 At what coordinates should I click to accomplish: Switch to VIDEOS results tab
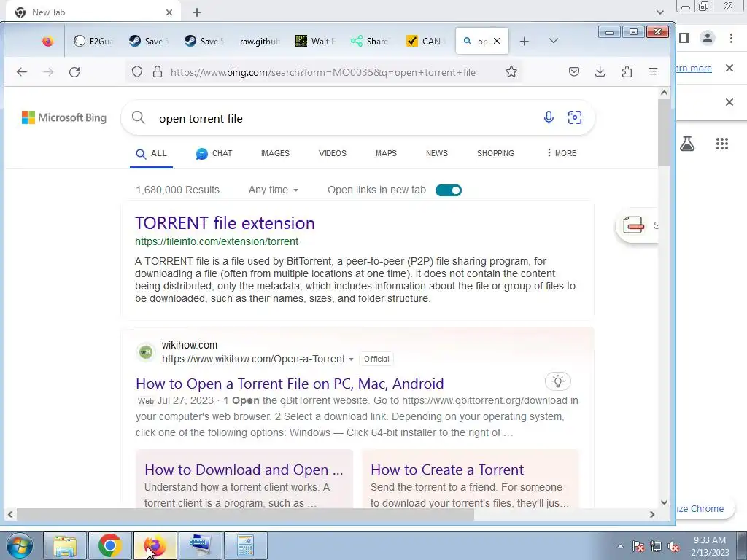point(332,153)
